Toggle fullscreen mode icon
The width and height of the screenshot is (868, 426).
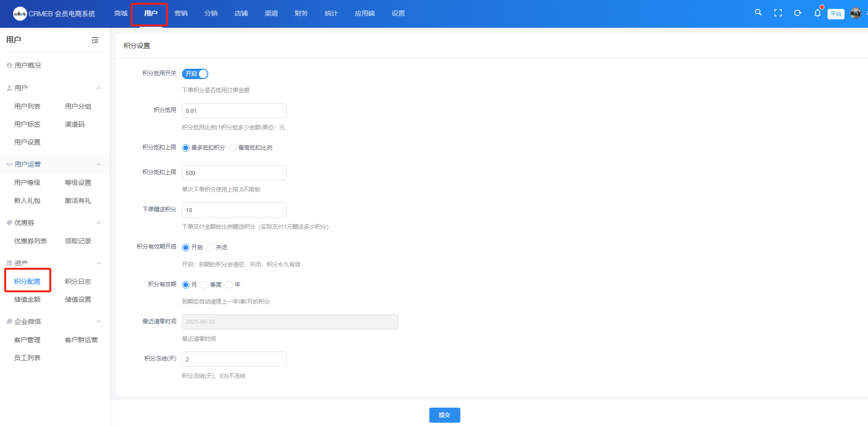[778, 13]
